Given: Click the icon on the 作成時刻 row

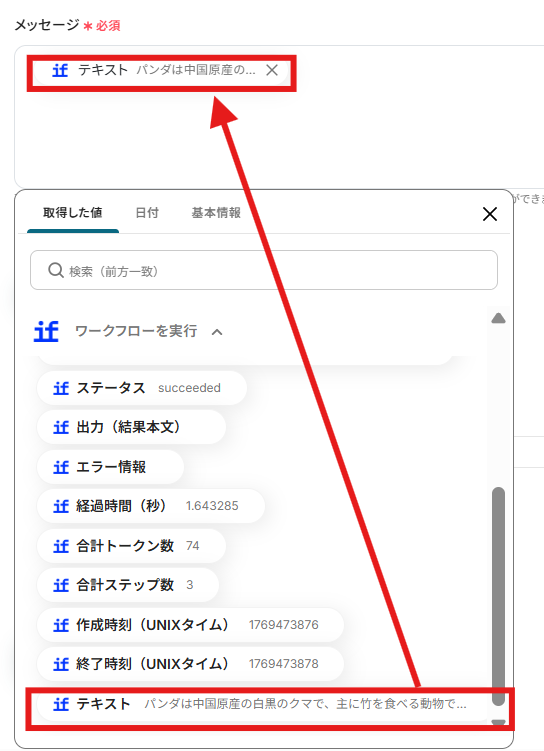Looking at the screenshot, I should pos(61,625).
